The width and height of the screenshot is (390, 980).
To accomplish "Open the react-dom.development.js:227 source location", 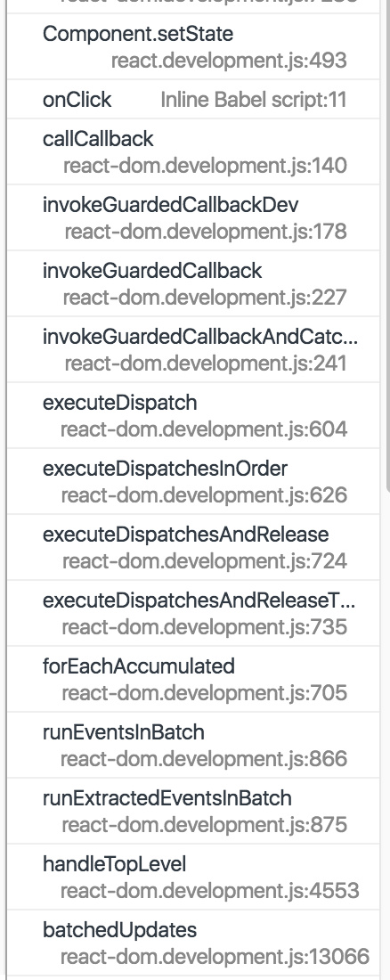I will [x=205, y=297].
